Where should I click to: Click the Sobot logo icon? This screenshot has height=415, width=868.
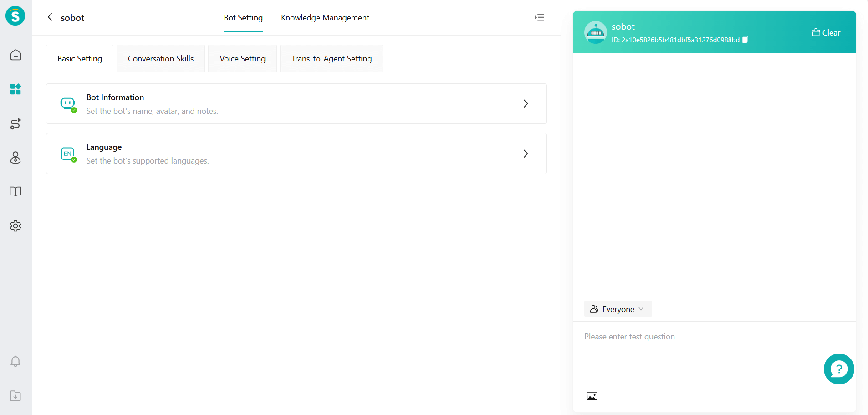point(15,16)
